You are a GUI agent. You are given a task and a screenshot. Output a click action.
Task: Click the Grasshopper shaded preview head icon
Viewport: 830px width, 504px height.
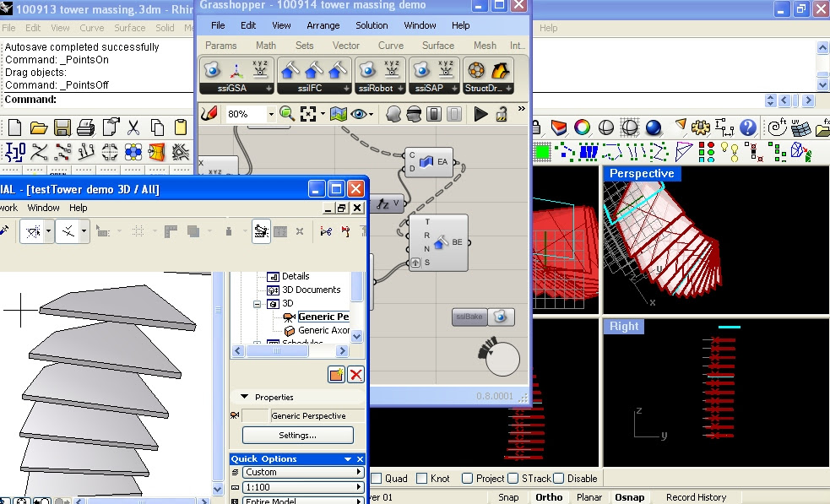pyautogui.click(x=393, y=114)
